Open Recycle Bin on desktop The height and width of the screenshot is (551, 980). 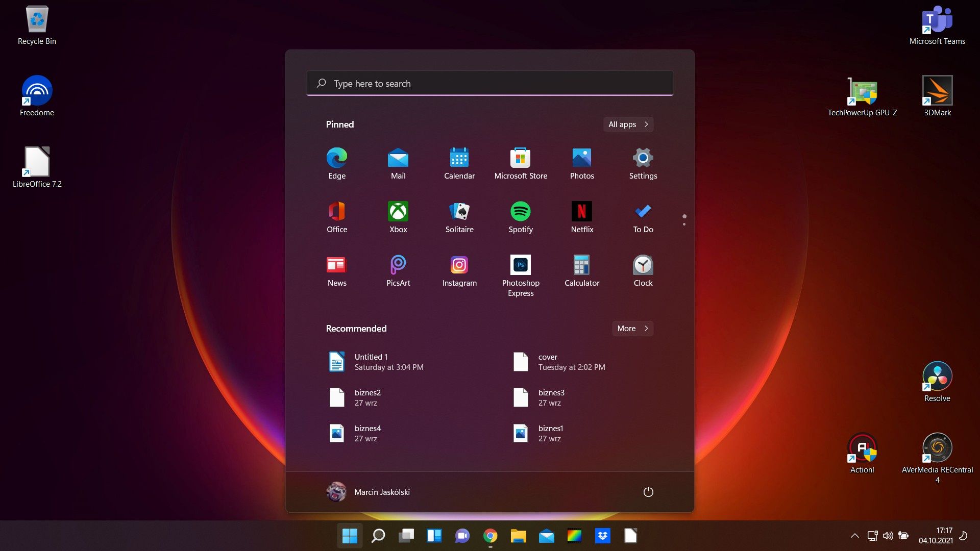click(37, 26)
